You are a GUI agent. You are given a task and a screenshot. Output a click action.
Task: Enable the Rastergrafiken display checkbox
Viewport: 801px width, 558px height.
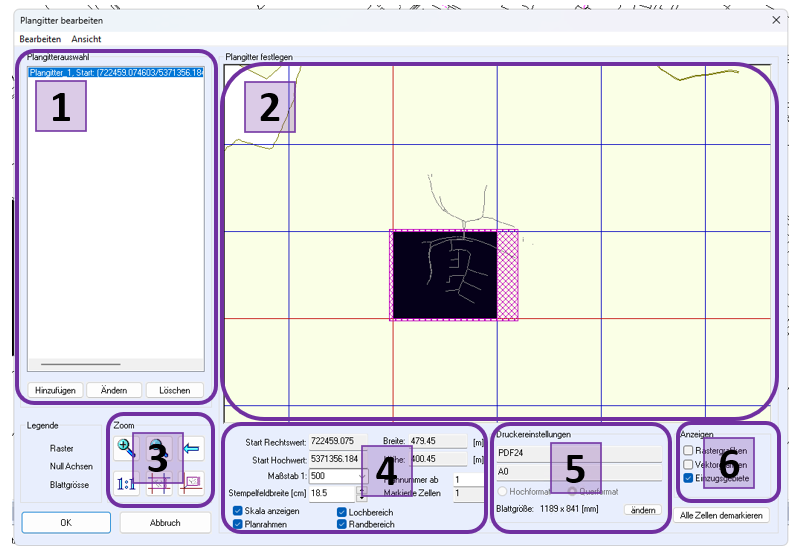pyautogui.click(x=688, y=451)
